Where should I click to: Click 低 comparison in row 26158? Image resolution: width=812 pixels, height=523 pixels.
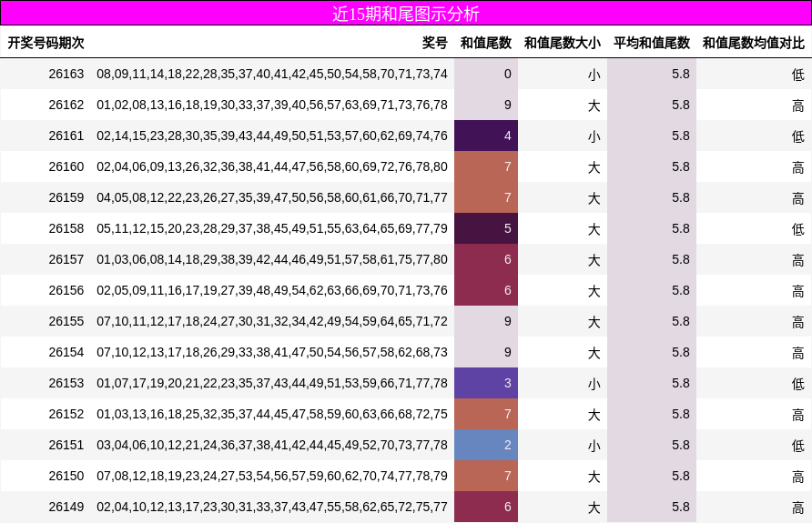tap(798, 229)
